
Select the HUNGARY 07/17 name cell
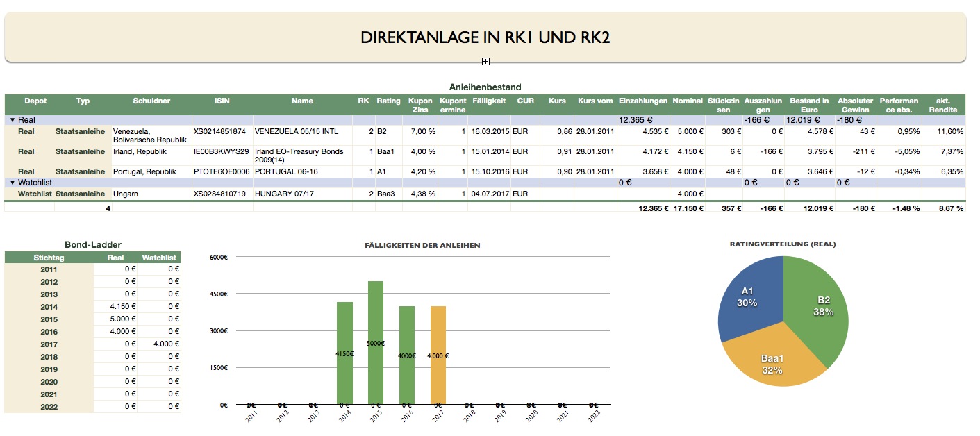(x=284, y=194)
